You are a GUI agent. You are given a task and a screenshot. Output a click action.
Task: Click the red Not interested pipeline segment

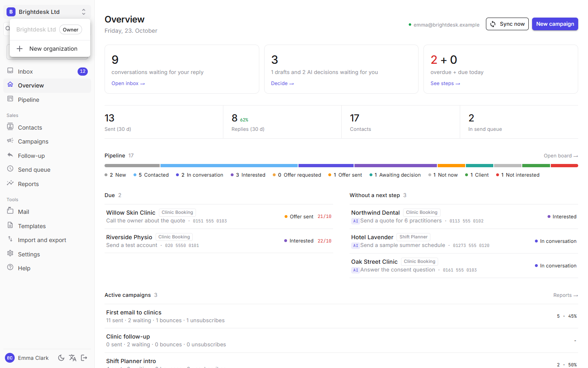(x=564, y=166)
